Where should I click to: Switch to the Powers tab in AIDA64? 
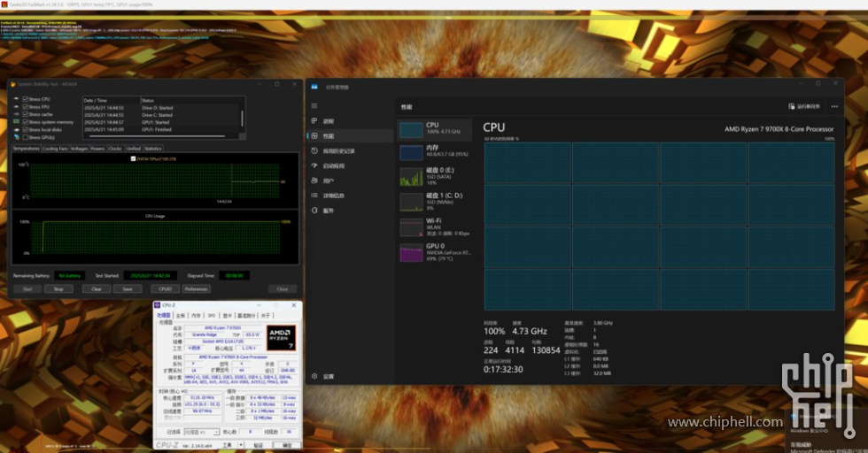click(x=97, y=149)
